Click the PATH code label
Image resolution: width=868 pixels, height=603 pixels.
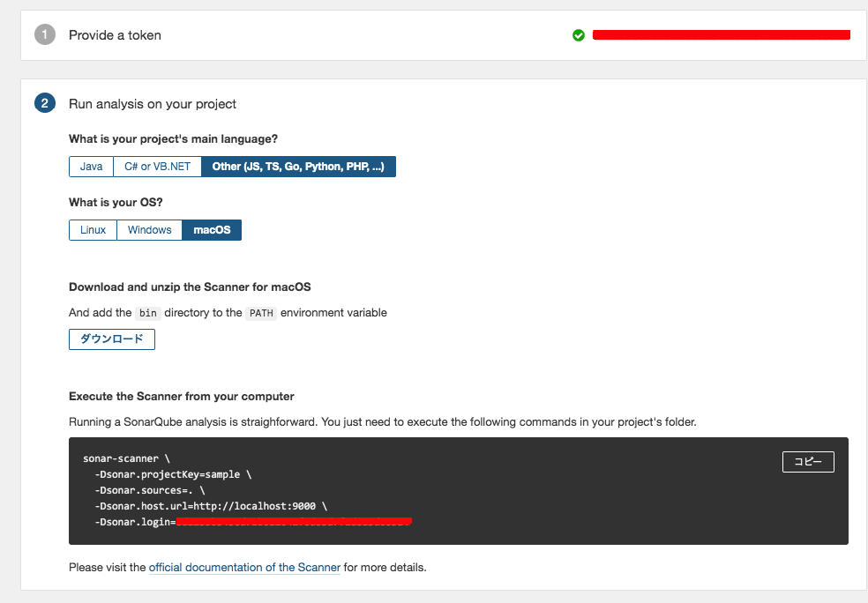pyautogui.click(x=261, y=313)
